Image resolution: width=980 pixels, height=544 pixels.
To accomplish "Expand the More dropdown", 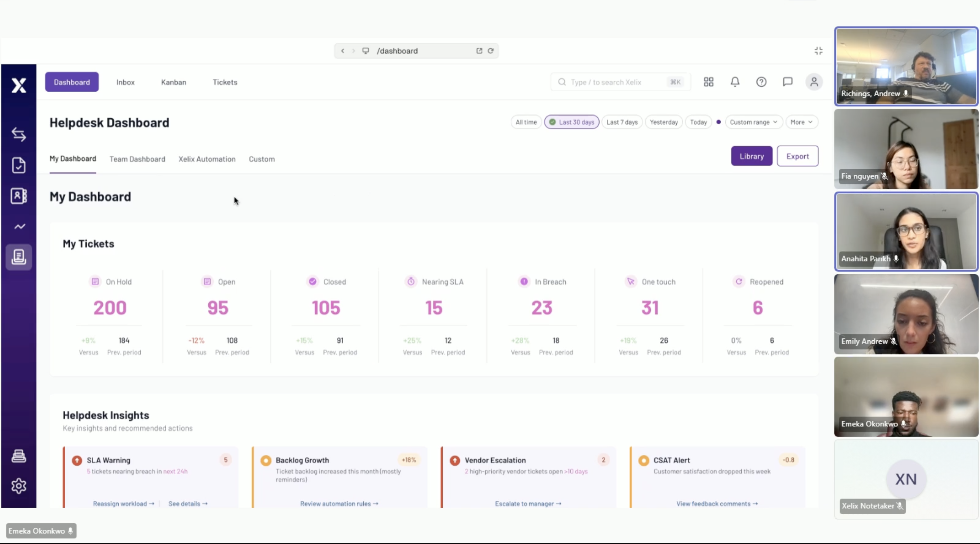I will click(801, 122).
